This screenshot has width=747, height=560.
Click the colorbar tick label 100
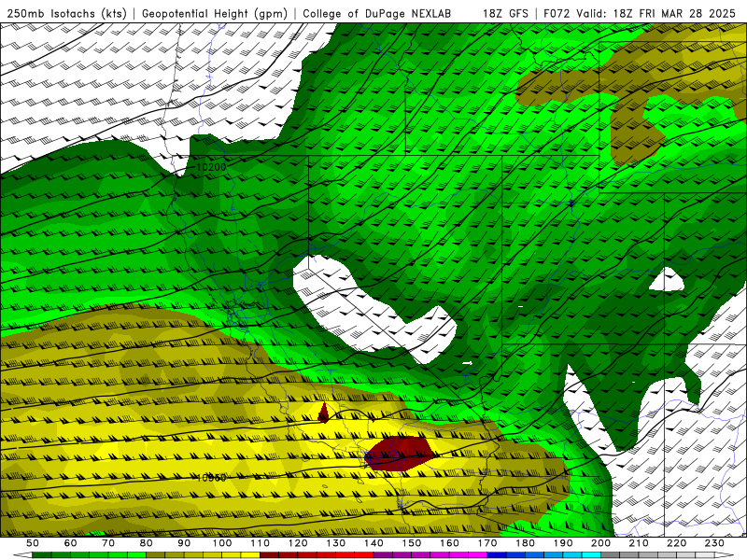(x=222, y=543)
